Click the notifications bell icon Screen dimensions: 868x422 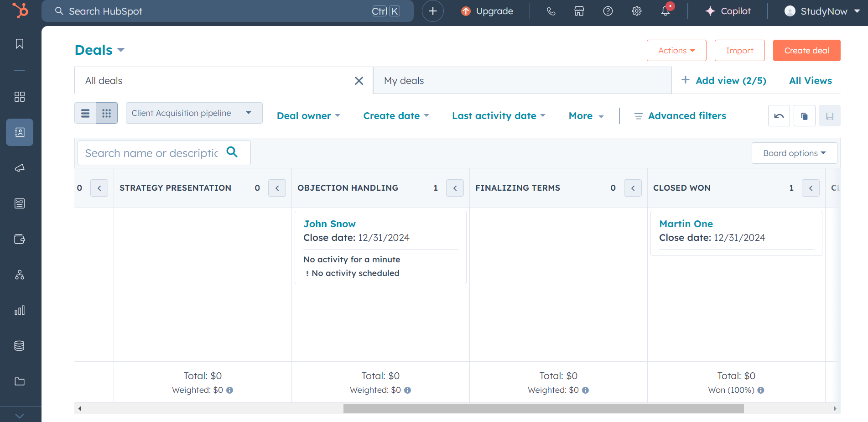pyautogui.click(x=665, y=11)
